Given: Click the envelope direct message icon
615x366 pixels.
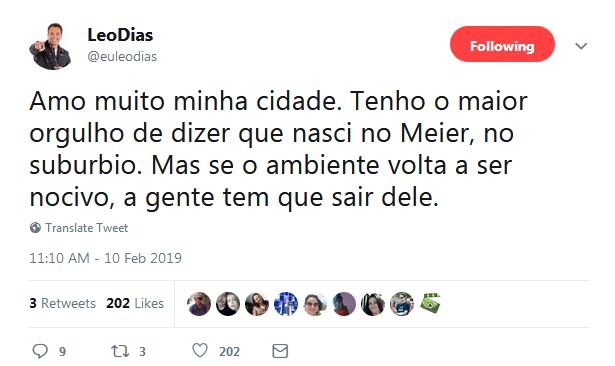Looking at the screenshot, I should tap(280, 351).
